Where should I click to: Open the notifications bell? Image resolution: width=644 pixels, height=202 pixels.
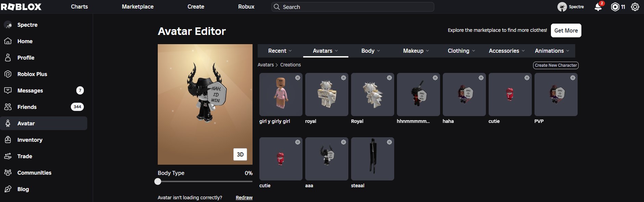click(598, 7)
